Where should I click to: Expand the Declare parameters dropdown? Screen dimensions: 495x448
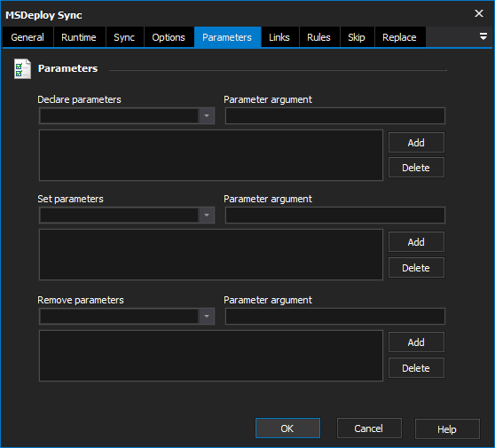207,116
